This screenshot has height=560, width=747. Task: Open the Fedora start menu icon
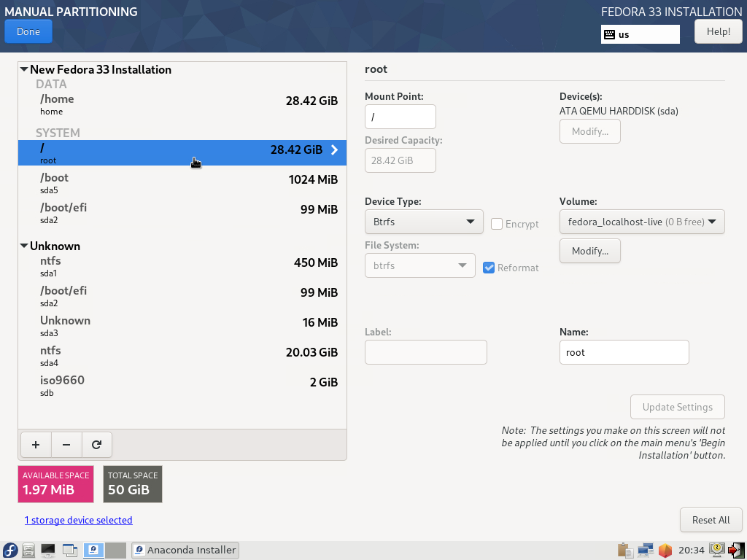pyautogui.click(x=10, y=550)
